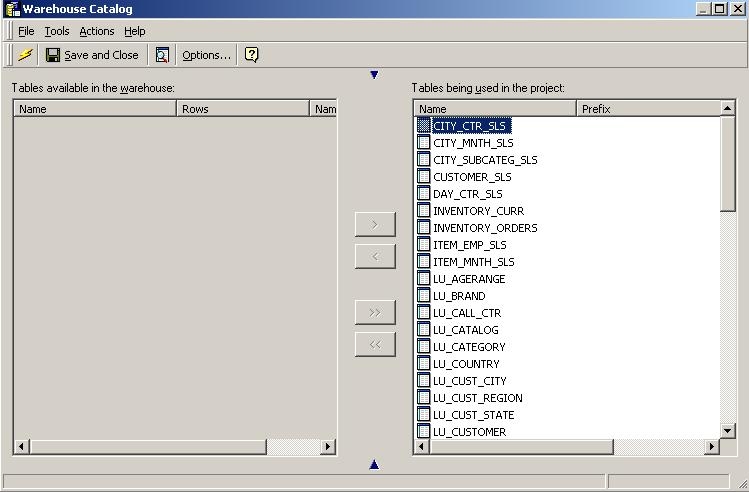Click the lightning bolt read warehouse icon
Screen dimensions: 749x492
pyautogui.click(x=25, y=55)
